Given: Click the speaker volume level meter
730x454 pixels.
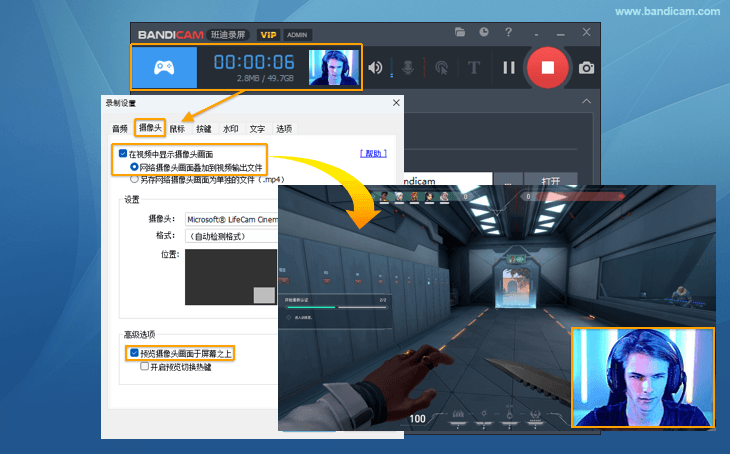Looking at the screenshot, I should point(392,68).
